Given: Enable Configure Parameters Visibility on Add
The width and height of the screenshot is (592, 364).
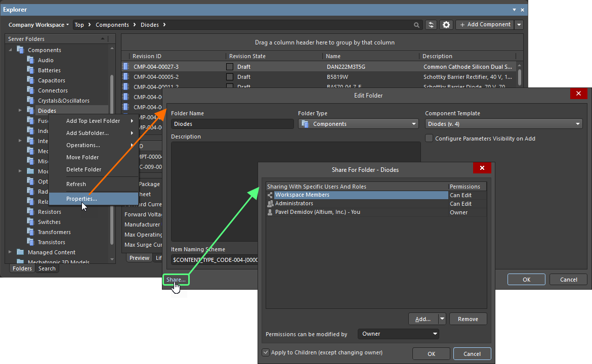Looking at the screenshot, I should tap(429, 139).
